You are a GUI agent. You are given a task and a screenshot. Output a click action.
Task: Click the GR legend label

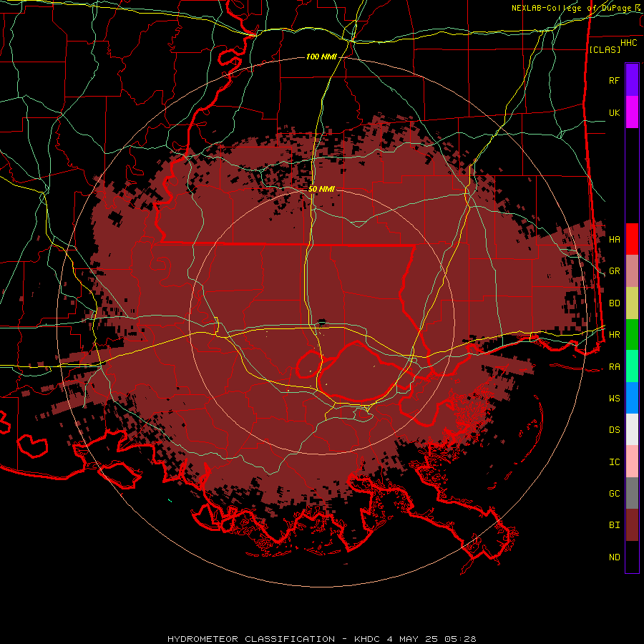click(615, 271)
